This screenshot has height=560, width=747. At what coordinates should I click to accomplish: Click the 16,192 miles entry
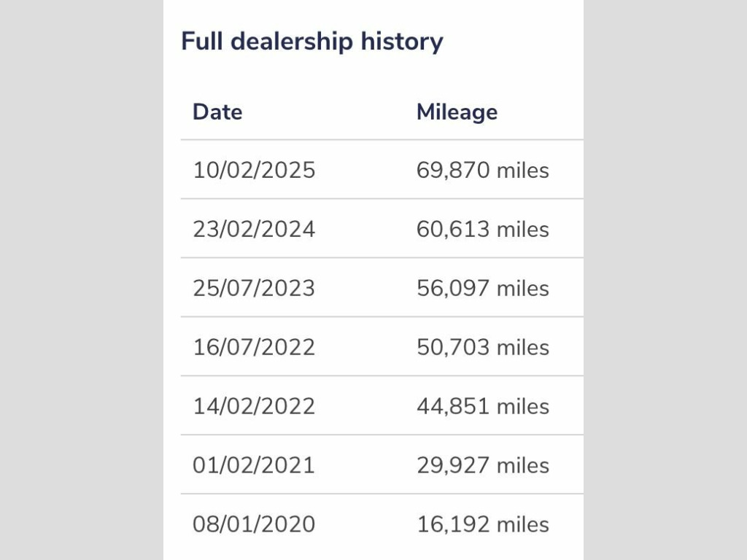[483, 524]
